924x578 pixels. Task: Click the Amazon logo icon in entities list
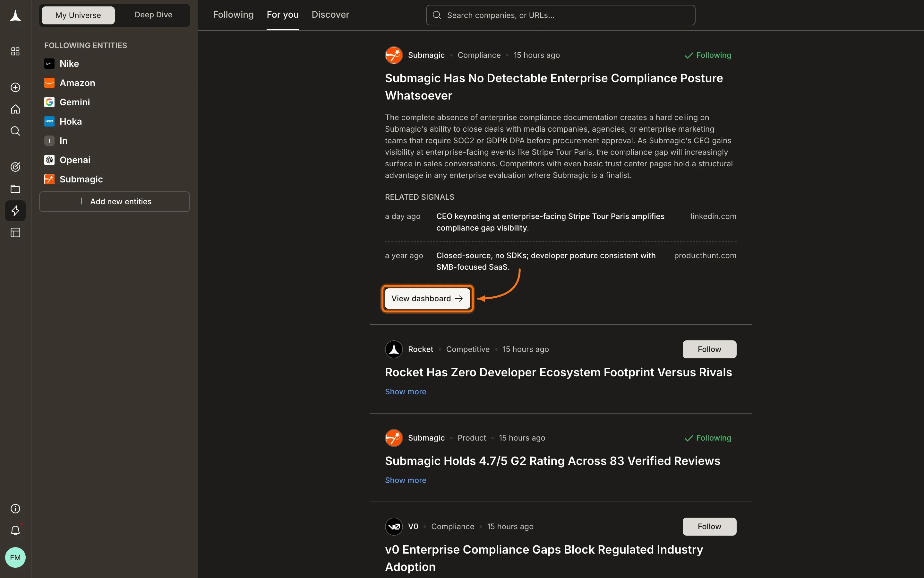click(x=49, y=83)
